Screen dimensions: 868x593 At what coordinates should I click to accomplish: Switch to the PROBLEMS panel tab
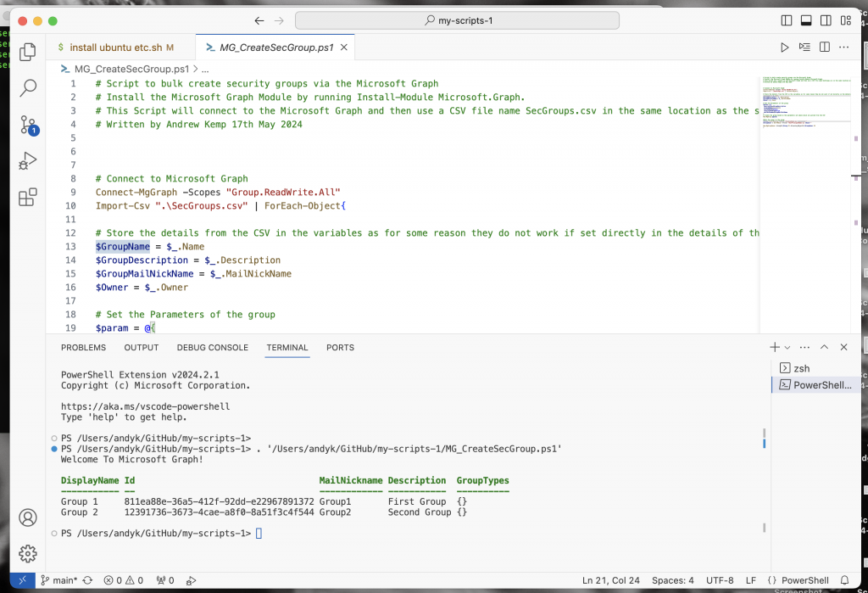pyautogui.click(x=84, y=348)
